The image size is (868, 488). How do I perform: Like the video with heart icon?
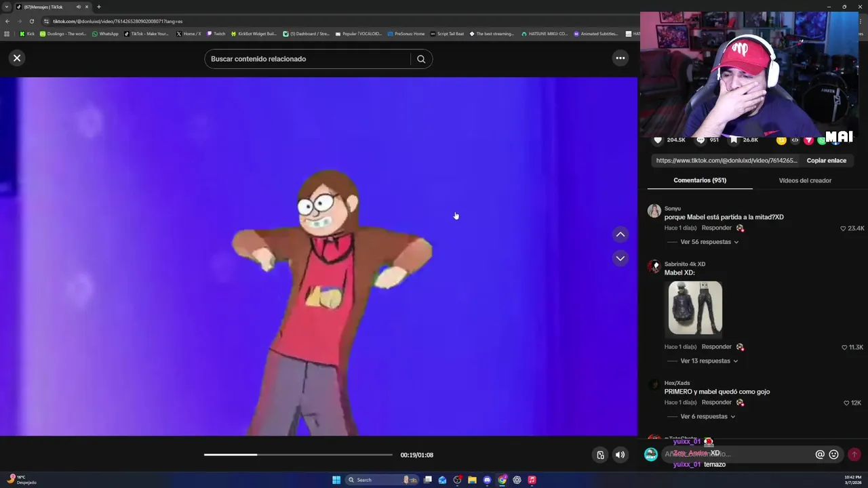pos(657,140)
